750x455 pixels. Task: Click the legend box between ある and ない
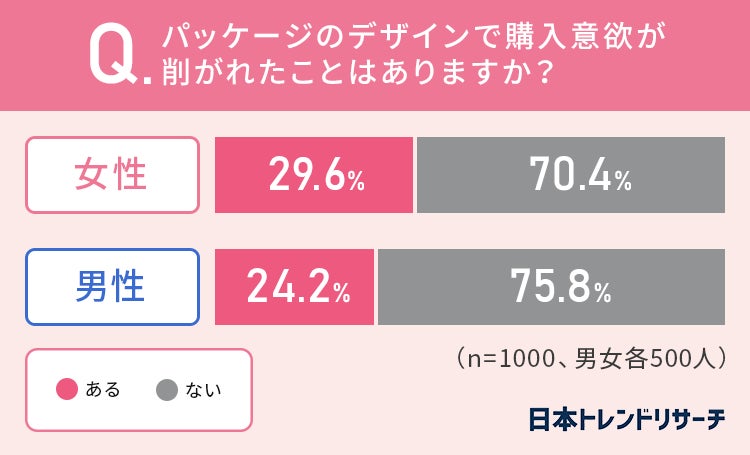(139, 390)
